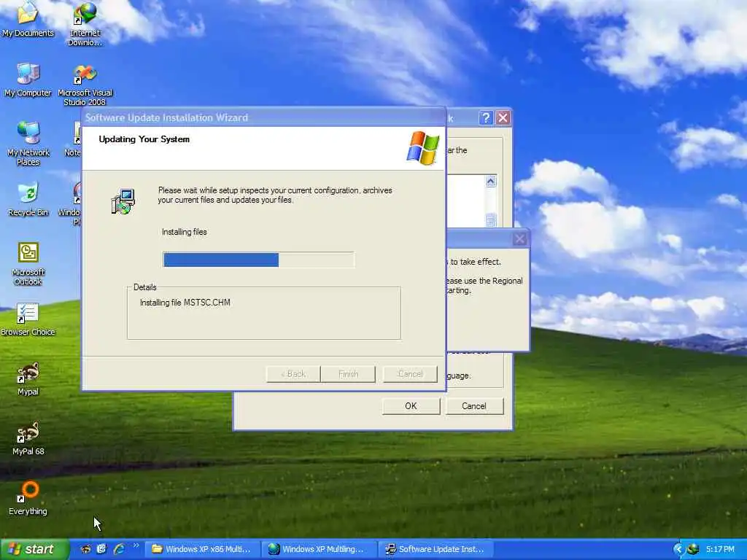Image resolution: width=747 pixels, height=560 pixels.
Task: Click the Internet Explorer quick launch icon
Action: (119, 549)
